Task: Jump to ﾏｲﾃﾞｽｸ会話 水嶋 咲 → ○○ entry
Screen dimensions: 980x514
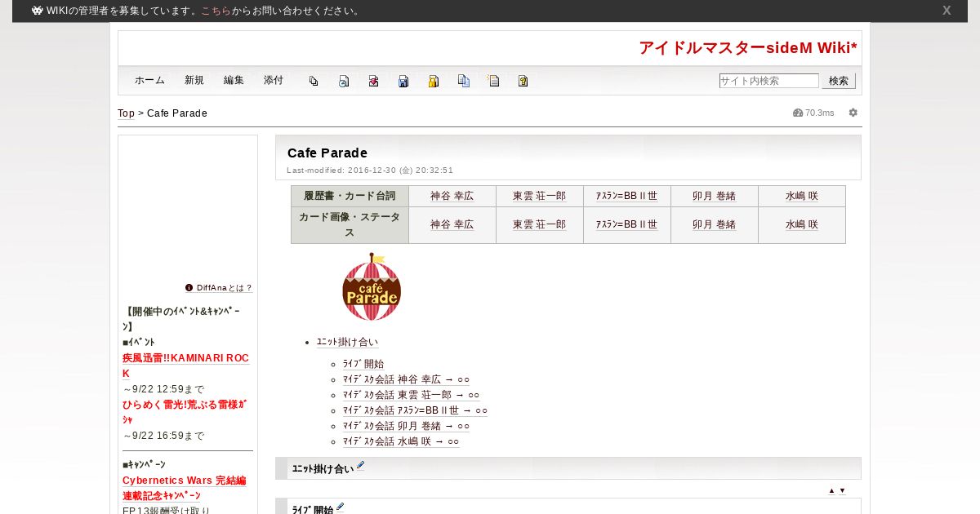Action: pyautogui.click(x=401, y=441)
